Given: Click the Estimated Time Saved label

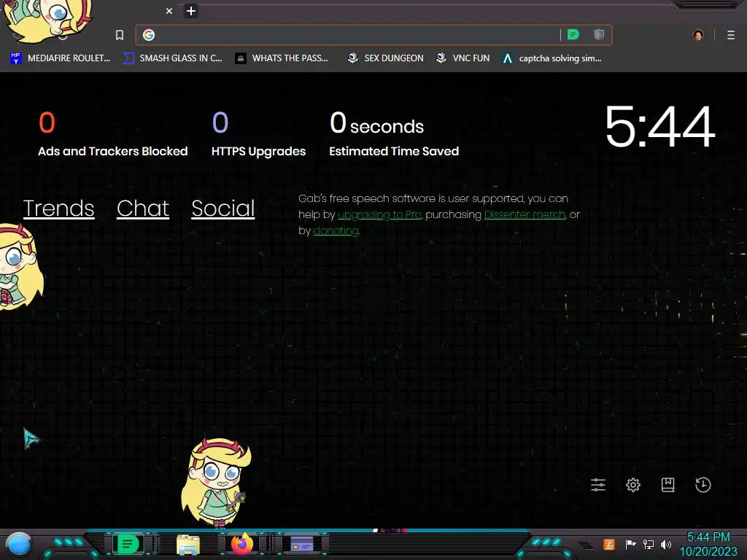Looking at the screenshot, I should coord(394,151).
